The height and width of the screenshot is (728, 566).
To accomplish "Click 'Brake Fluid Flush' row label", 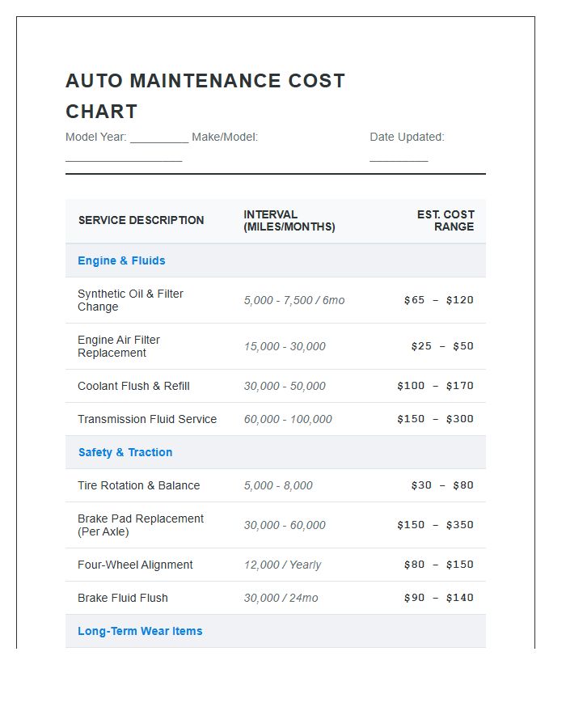I will point(122,598).
